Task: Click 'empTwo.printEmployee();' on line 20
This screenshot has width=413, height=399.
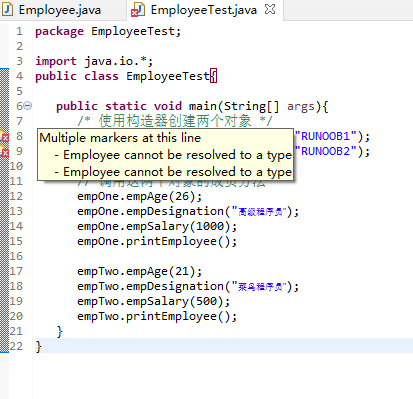Action: tap(157, 316)
